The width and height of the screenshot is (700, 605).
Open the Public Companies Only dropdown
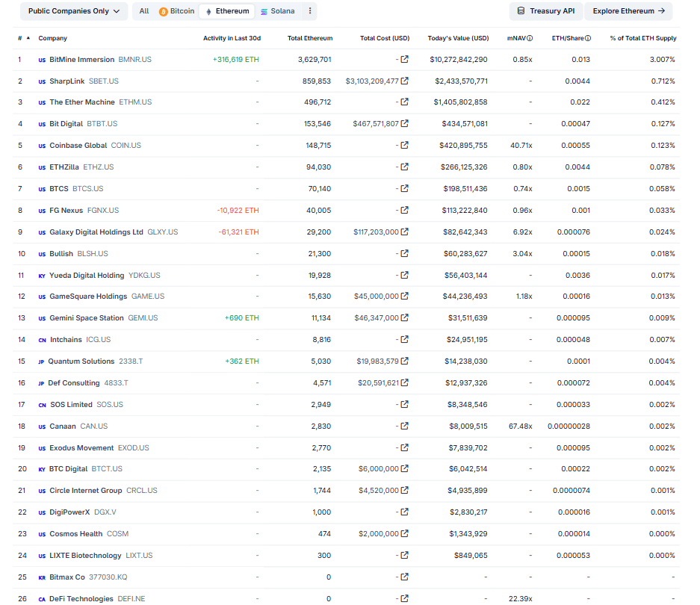(x=73, y=11)
